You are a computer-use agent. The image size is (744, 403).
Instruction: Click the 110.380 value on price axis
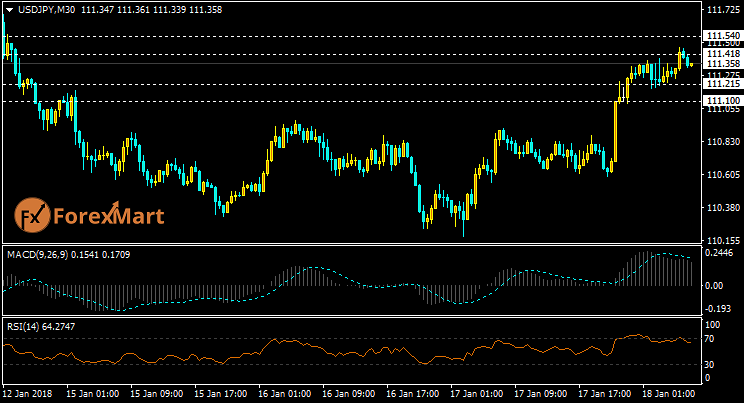pyautogui.click(x=723, y=208)
